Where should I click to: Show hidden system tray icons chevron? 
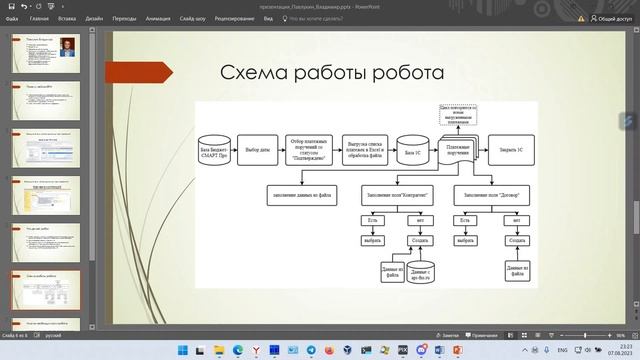click(x=524, y=350)
